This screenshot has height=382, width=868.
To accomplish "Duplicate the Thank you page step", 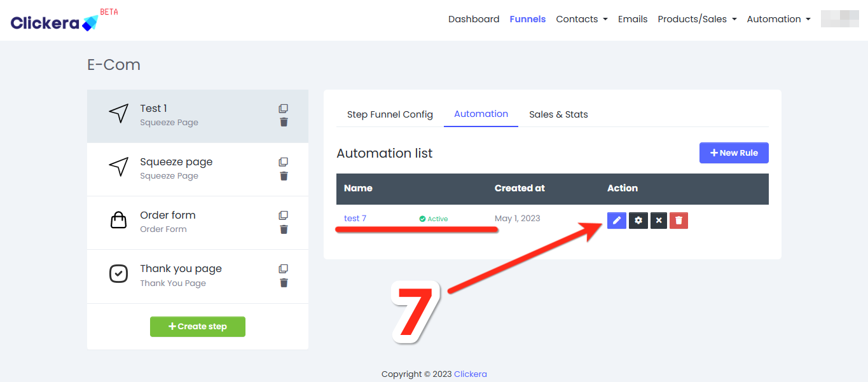I will [x=284, y=269].
